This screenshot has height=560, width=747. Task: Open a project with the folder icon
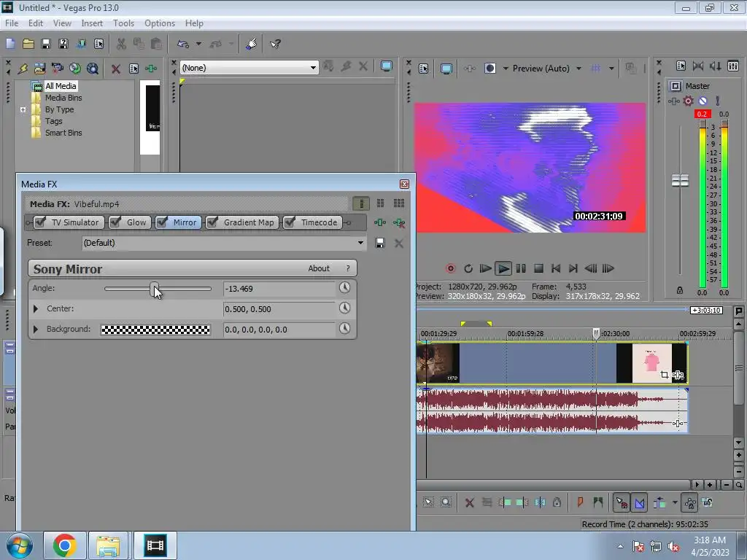(x=28, y=44)
